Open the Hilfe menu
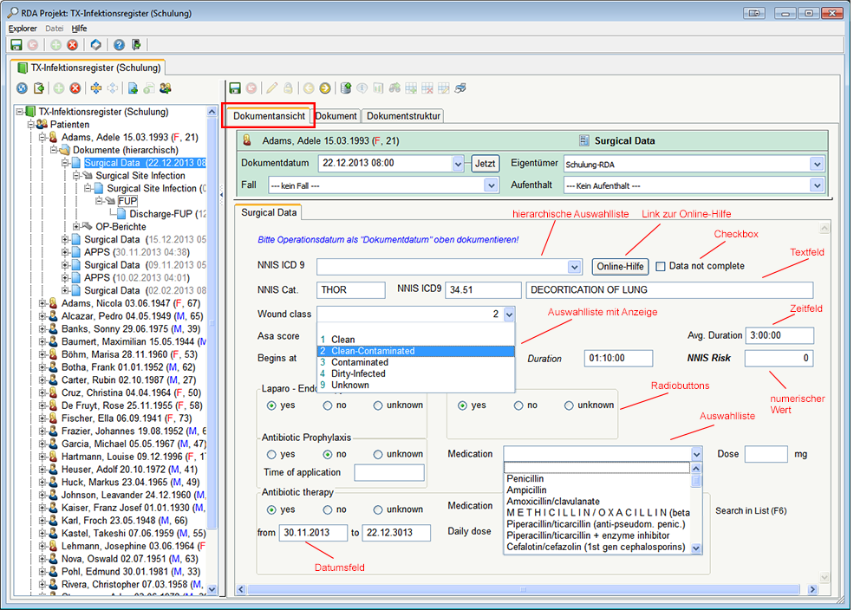Screen dimensions: 854x616 pos(80,29)
